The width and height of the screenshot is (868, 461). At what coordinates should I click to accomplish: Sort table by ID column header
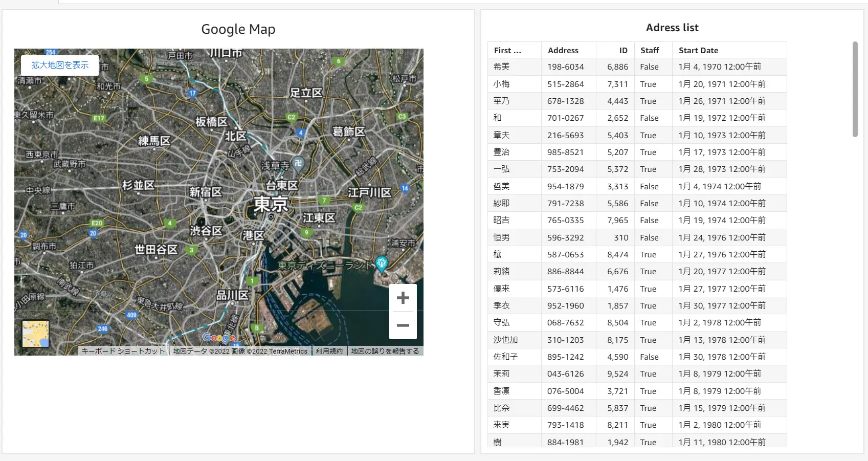coord(615,50)
